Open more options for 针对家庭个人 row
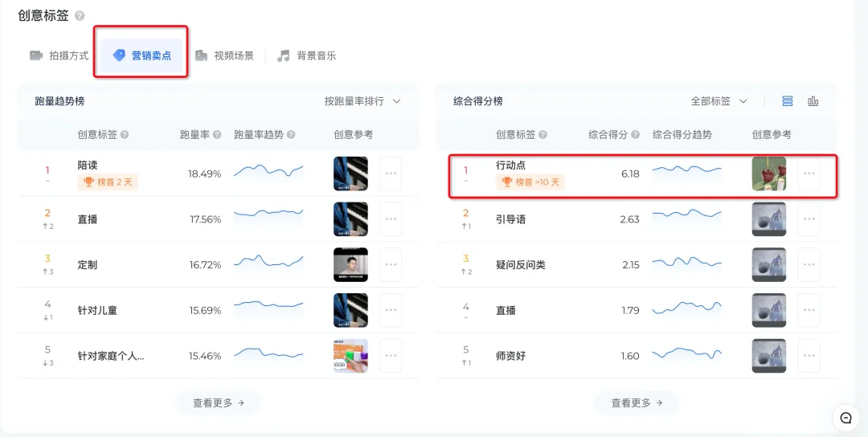The height and width of the screenshot is (437, 868). tap(391, 356)
